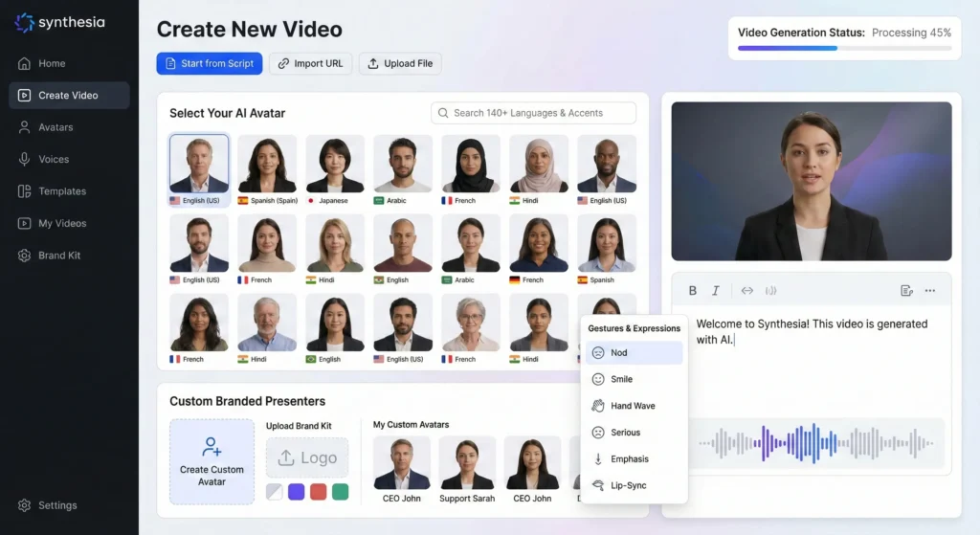
Task: Toggle bold formatting in script editor
Action: point(693,291)
